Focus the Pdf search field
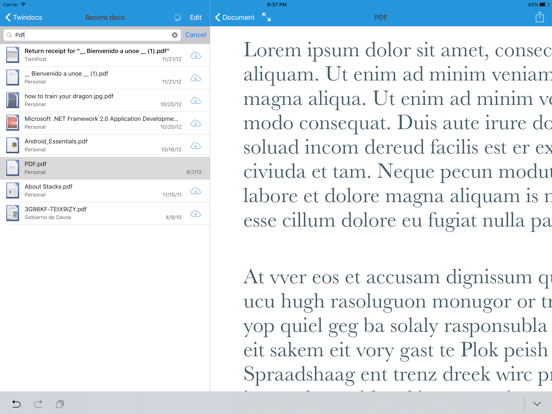The image size is (552, 414). (x=92, y=35)
